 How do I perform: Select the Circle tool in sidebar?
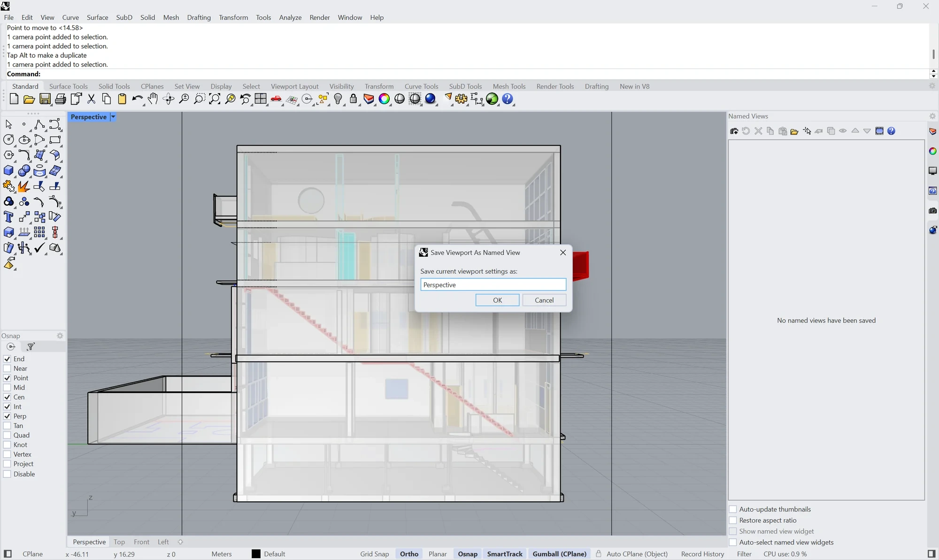point(8,139)
